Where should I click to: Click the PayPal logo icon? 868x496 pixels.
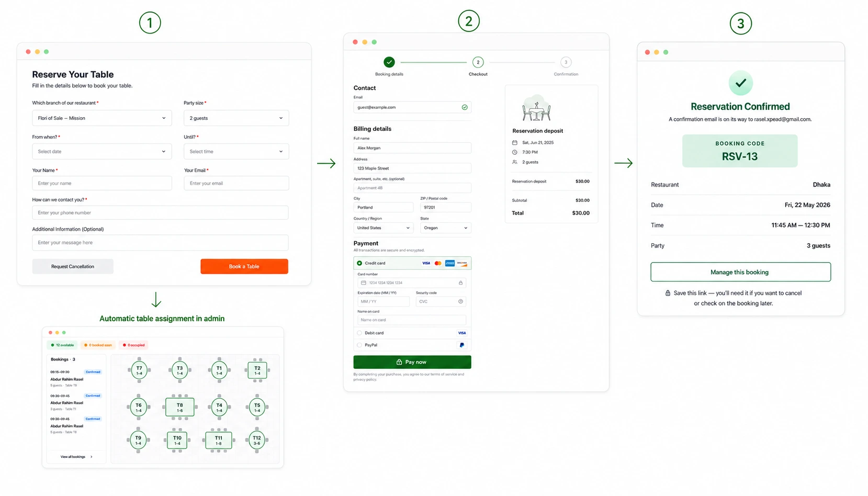coord(461,345)
